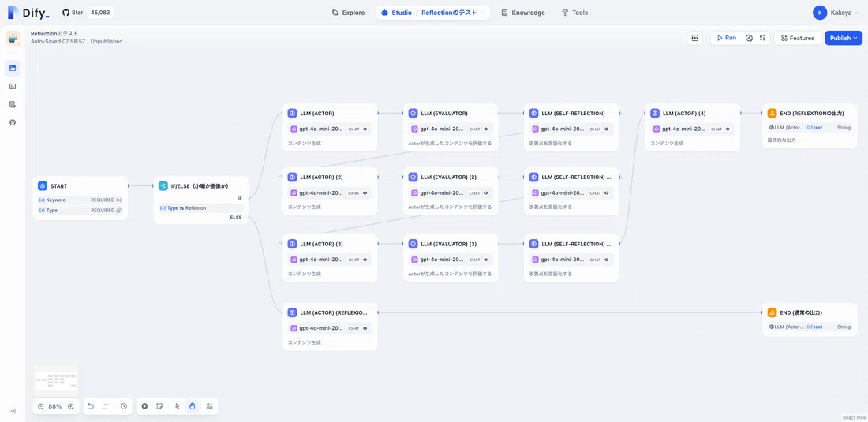The image size is (868, 422).
Task: Toggle eye icon in LLM (ACTOR) (4) node
Action: pos(728,129)
